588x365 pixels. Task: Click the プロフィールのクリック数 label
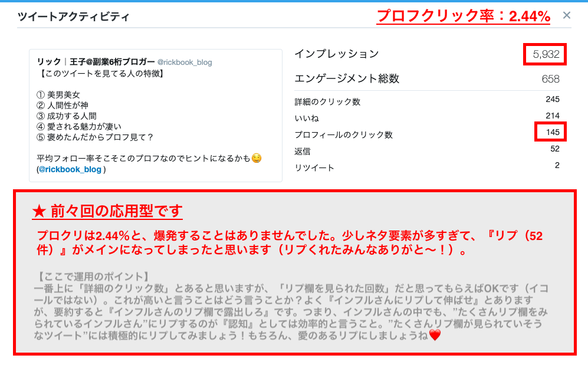(343, 134)
